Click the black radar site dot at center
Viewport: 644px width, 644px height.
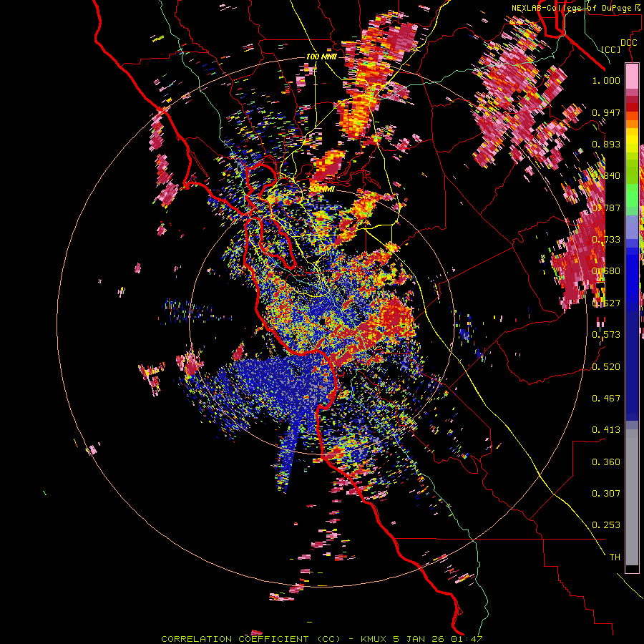[x=323, y=321]
